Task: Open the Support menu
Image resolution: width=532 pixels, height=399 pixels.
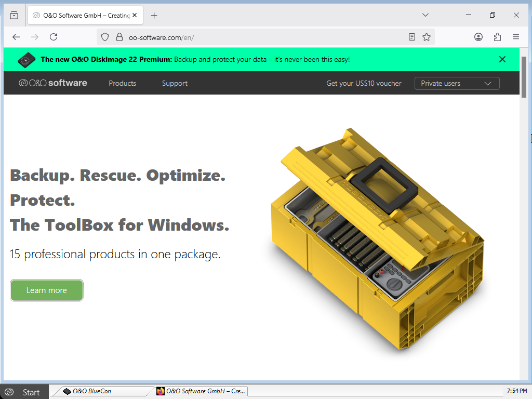Action: coord(175,83)
